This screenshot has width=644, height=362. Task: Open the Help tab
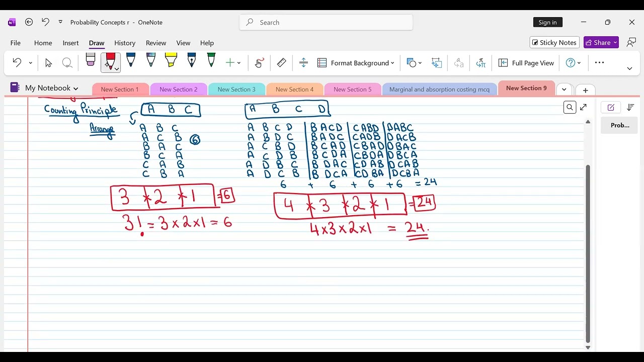(207, 43)
